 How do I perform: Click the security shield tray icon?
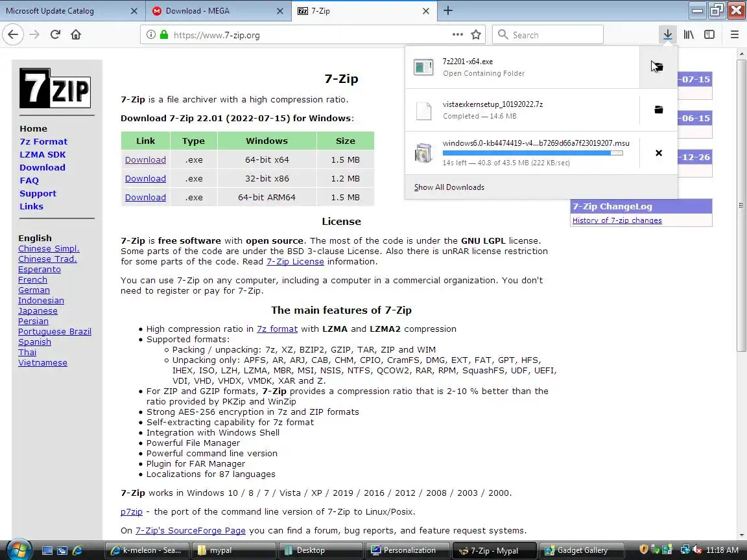tap(643, 550)
